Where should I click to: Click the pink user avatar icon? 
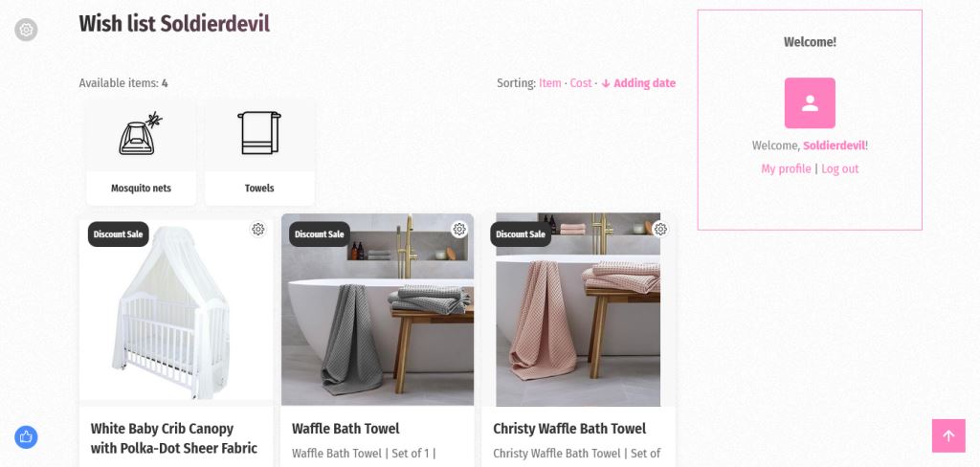coord(810,103)
